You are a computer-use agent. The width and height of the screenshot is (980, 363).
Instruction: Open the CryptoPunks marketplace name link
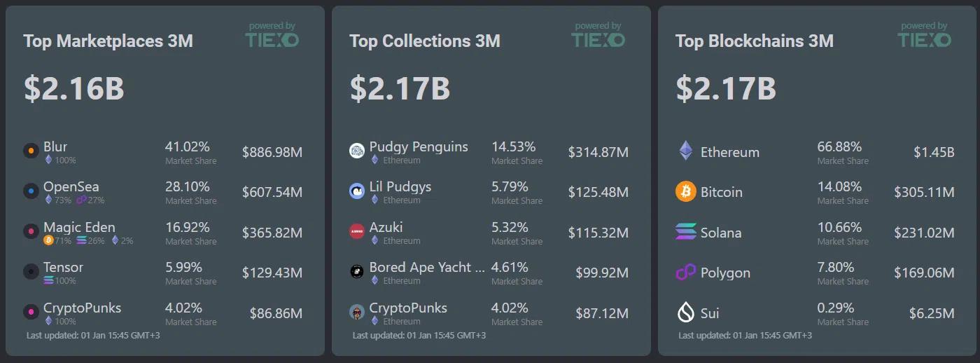tap(82, 308)
